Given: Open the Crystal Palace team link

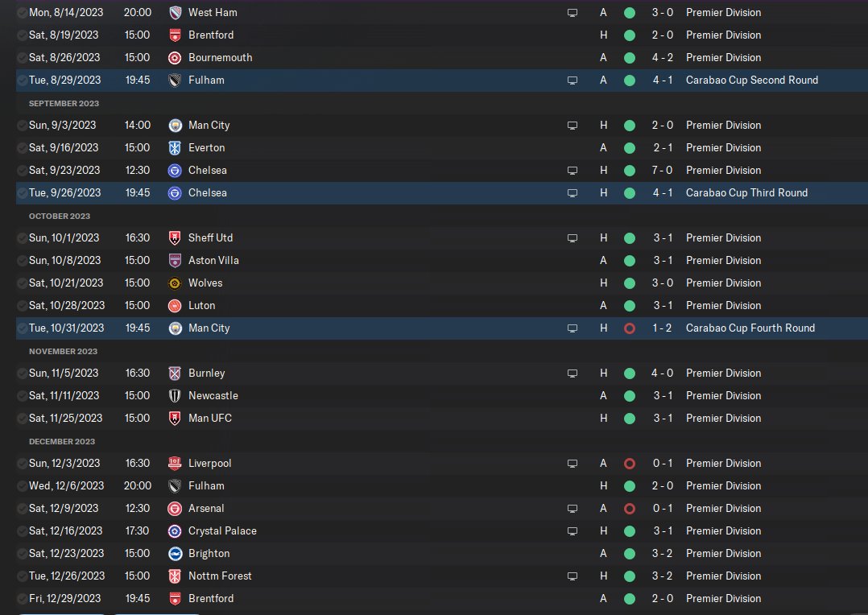Looking at the screenshot, I should 222,530.
